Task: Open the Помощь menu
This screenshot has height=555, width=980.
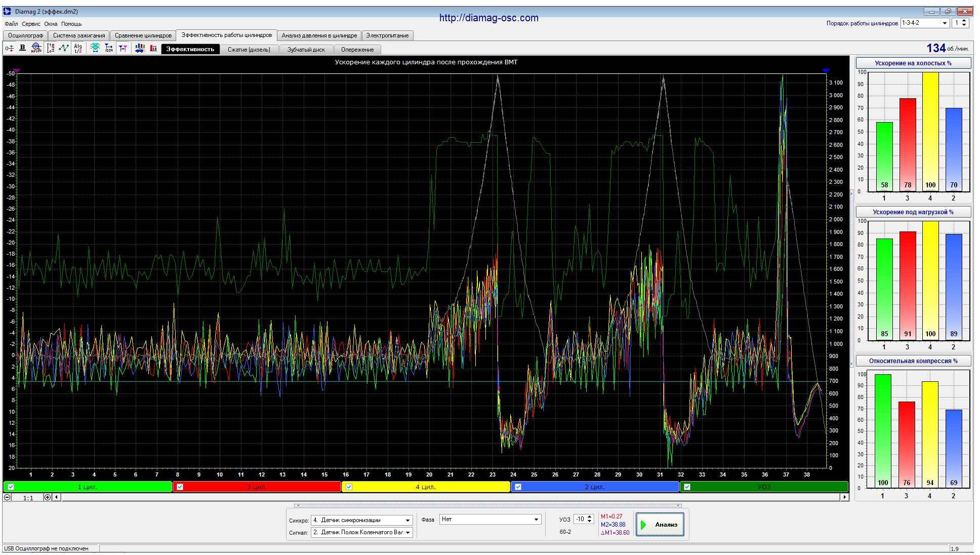Action: [x=71, y=24]
